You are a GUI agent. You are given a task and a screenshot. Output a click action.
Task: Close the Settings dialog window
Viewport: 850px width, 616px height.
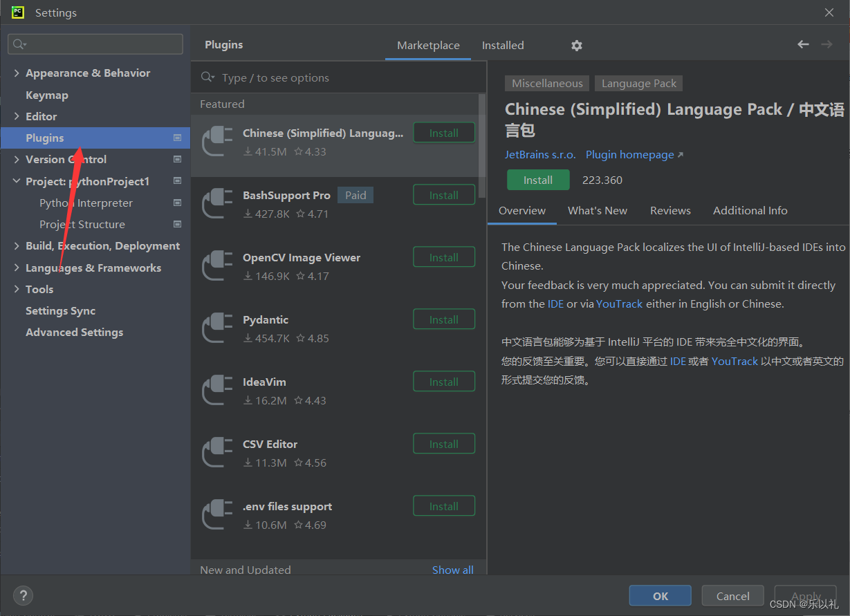[x=829, y=12]
